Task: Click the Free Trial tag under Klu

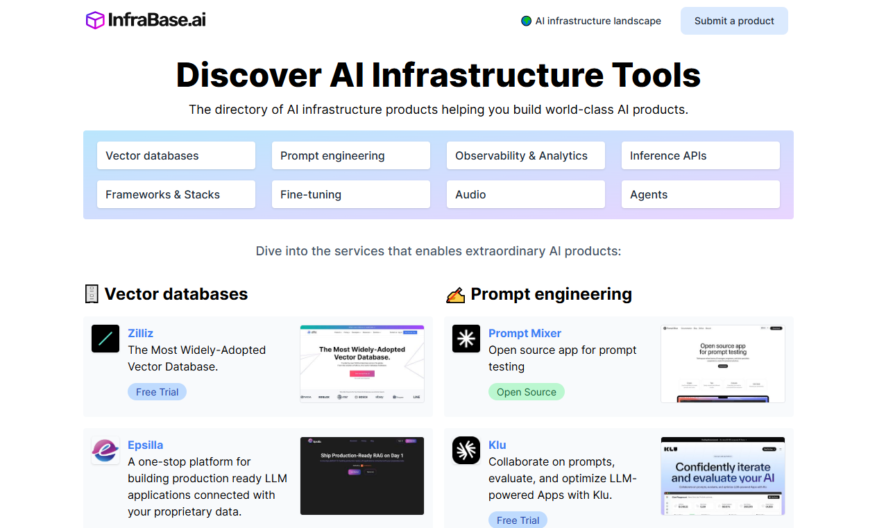Action: (x=518, y=520)
